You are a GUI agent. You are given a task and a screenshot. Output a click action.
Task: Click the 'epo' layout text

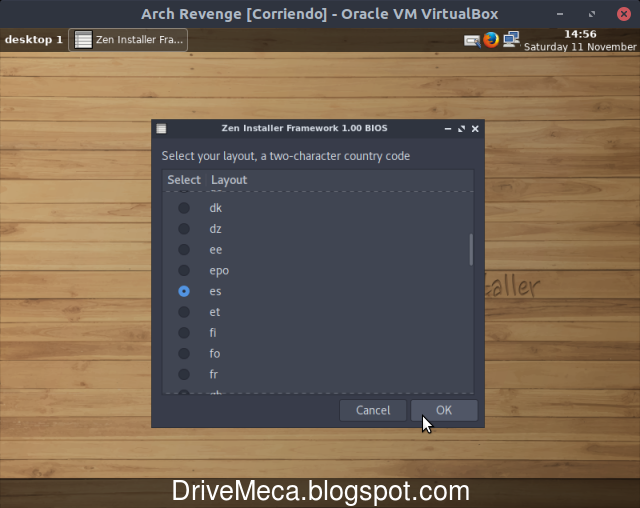tap(219, 271)
